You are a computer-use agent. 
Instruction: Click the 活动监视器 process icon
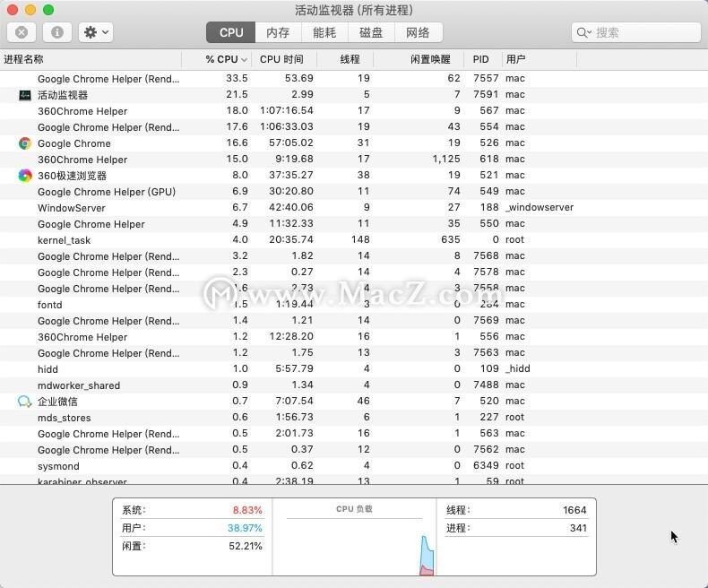25,95
